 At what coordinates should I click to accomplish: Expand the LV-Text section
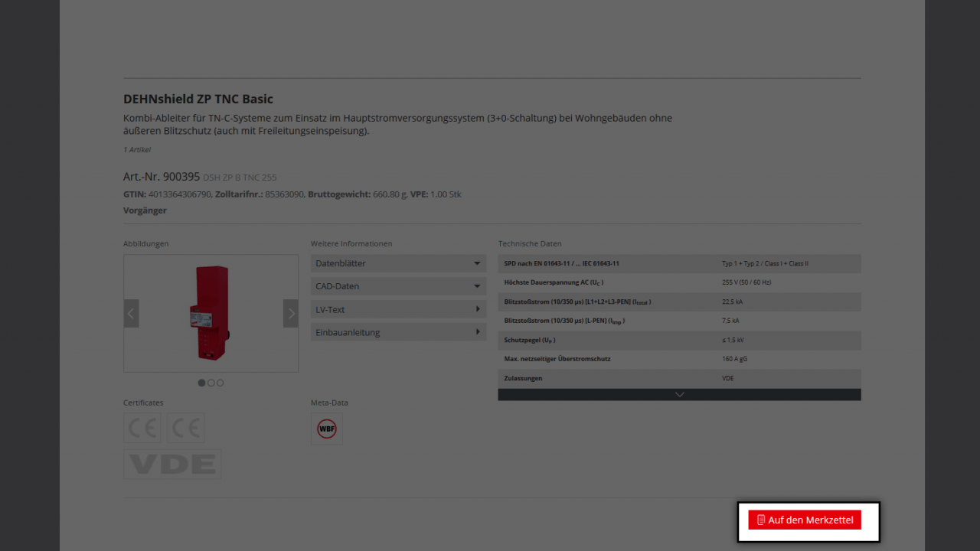[x=398, y=309]
